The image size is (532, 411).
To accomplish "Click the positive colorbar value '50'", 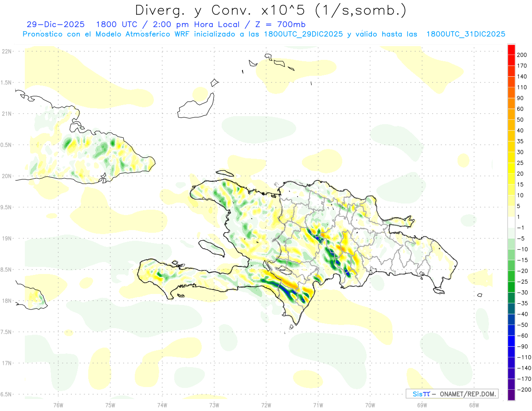I will [x=521, y=120].
